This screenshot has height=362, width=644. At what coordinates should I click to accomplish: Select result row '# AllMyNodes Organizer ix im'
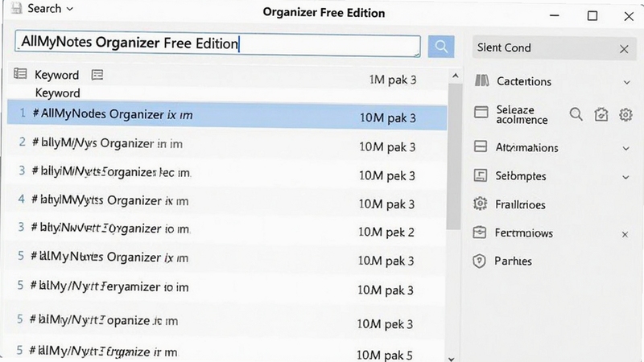point(227,116)
